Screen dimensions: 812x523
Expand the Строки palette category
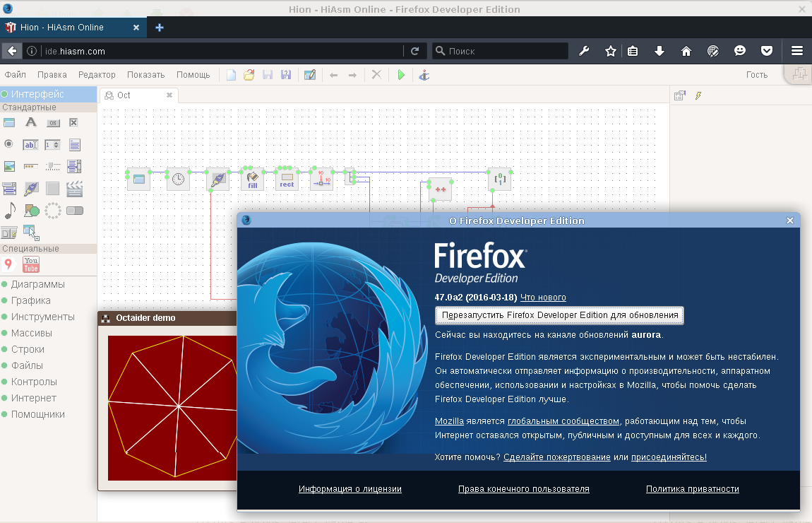pos(28,349)
